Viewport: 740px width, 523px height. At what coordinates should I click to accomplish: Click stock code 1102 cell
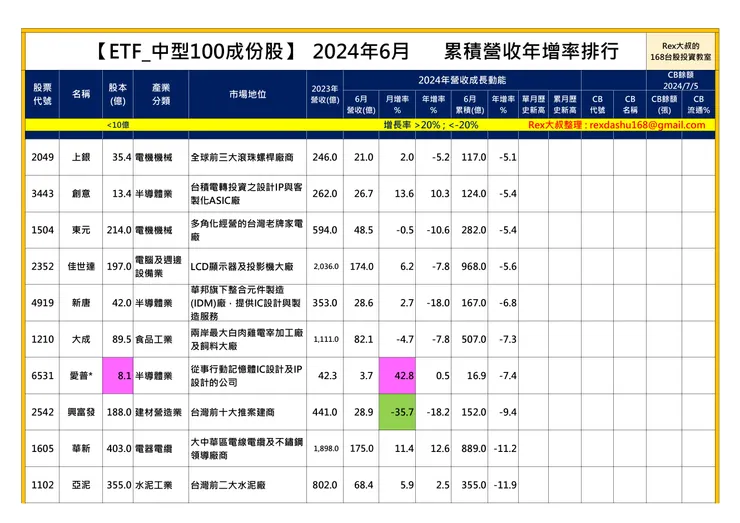(42, 485)
